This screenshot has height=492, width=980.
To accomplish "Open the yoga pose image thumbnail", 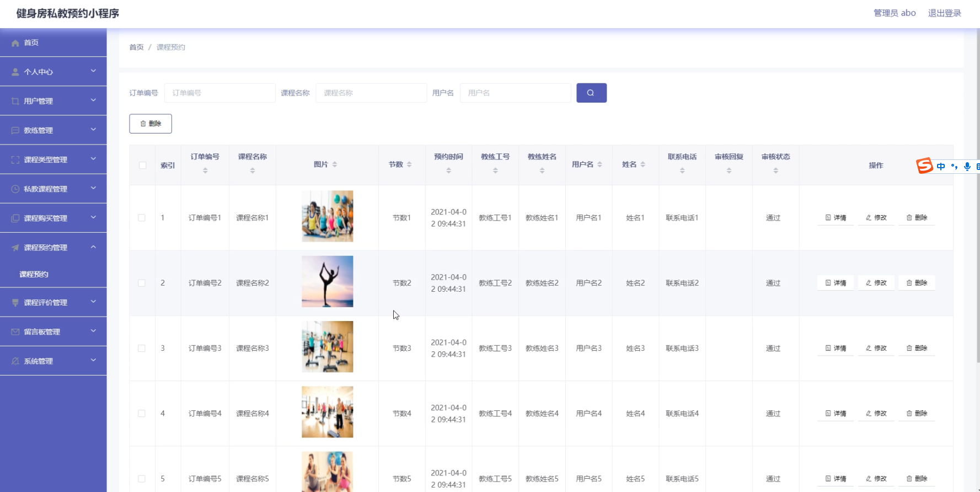I will point(328,281).
